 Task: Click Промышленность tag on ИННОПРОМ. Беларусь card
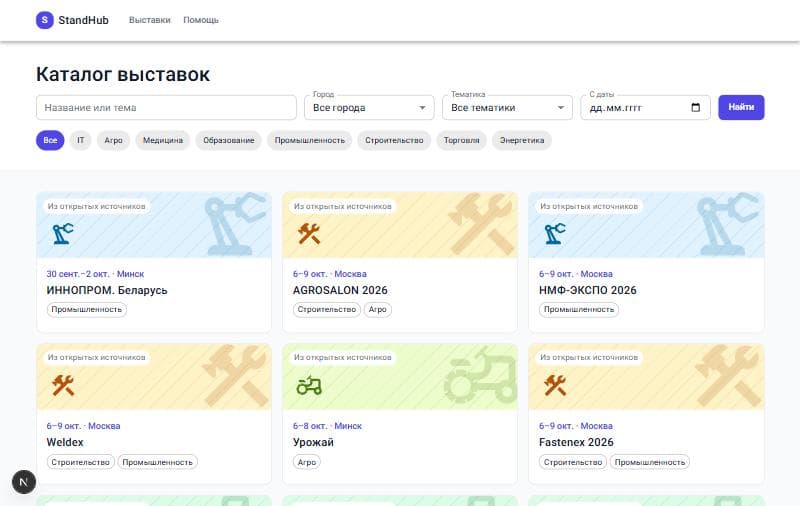(x=87, y=310)
